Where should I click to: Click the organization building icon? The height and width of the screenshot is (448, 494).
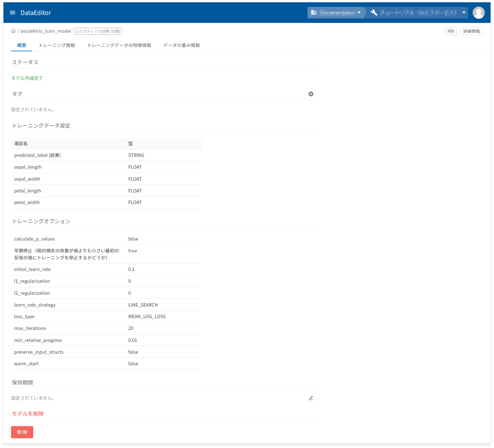pos(314,13)
